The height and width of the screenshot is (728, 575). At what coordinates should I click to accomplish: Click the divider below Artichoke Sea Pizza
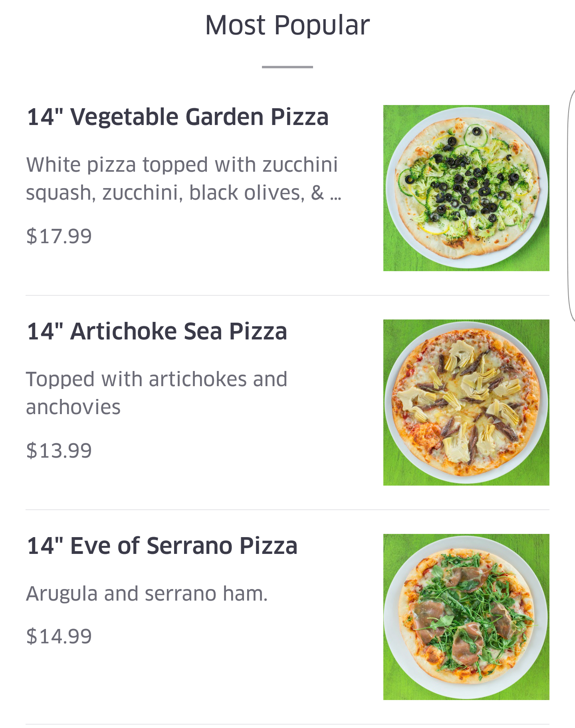(287, 510)
